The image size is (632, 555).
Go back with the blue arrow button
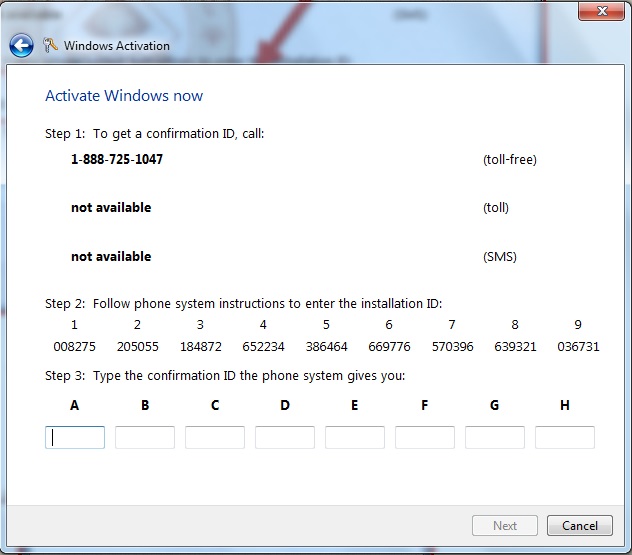(21, 45)
